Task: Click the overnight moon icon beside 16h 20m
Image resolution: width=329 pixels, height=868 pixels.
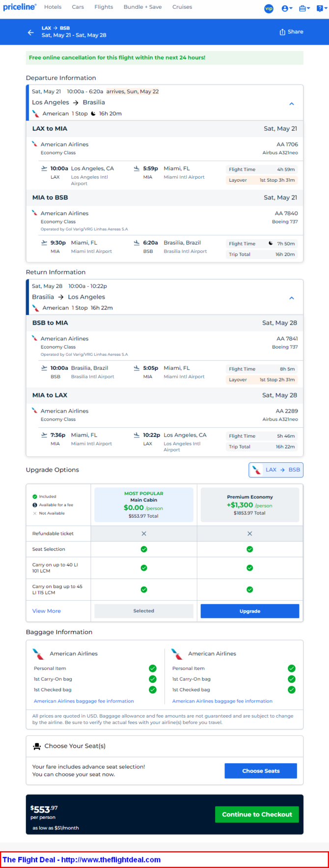Action: coord(93,113)
